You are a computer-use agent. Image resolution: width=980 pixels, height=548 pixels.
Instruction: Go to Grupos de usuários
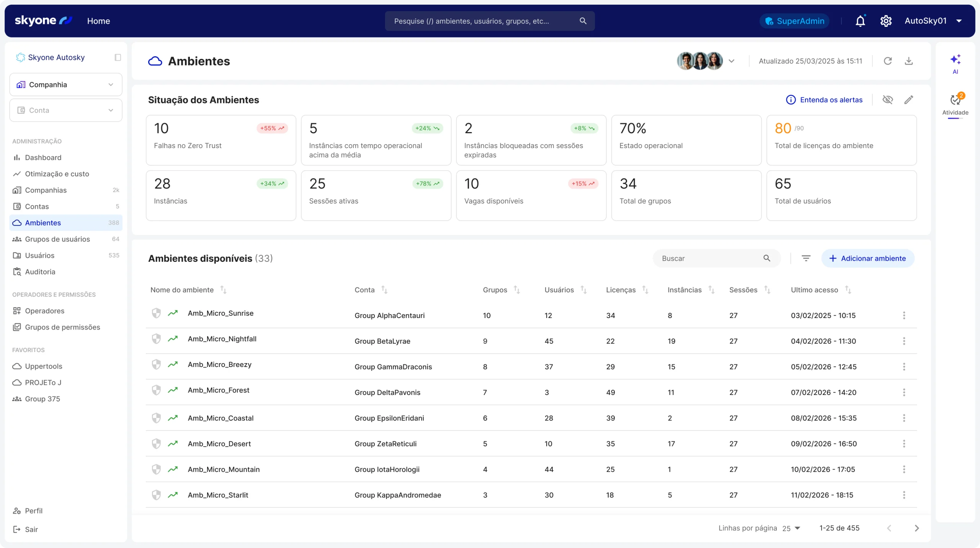coord(57,239)
